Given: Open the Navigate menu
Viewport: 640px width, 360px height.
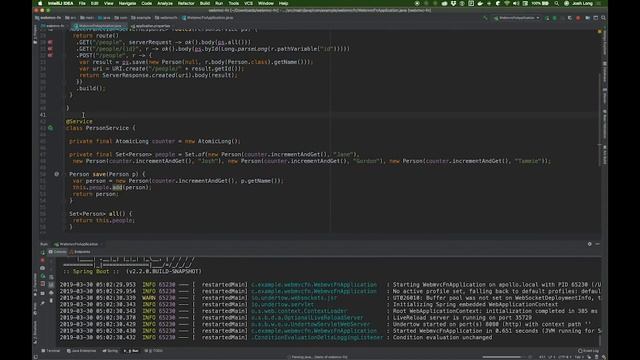Looking at the screenshot, I should click(127, 3).
